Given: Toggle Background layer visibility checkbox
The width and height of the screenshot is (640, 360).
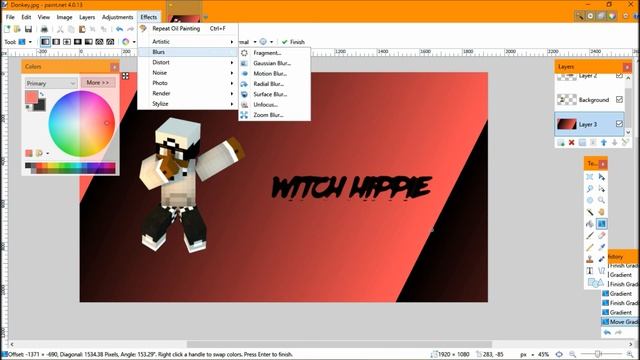Looking at the screenshot, I should pyautogui.click(x=619, y=100).
